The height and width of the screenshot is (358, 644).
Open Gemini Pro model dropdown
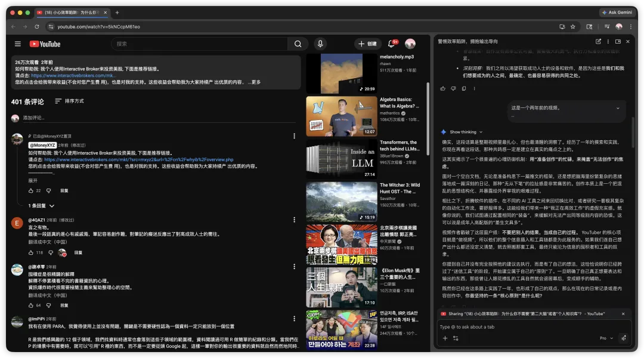tap(606, 338)
